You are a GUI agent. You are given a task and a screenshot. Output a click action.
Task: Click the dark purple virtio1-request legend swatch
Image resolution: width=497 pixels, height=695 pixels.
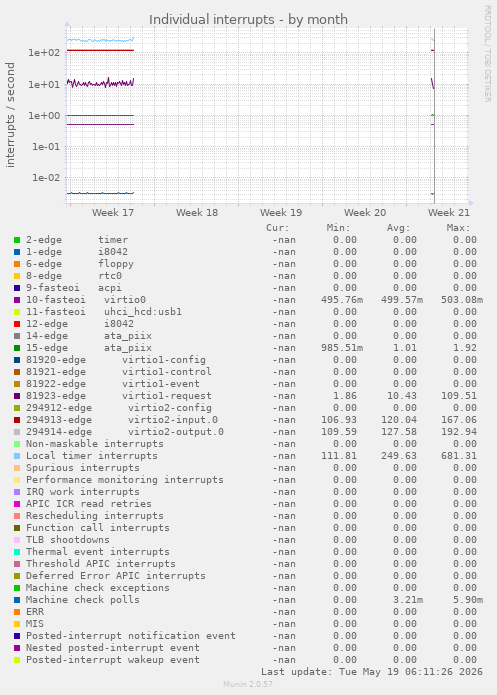pyautogui.click(x=17, y=396)
